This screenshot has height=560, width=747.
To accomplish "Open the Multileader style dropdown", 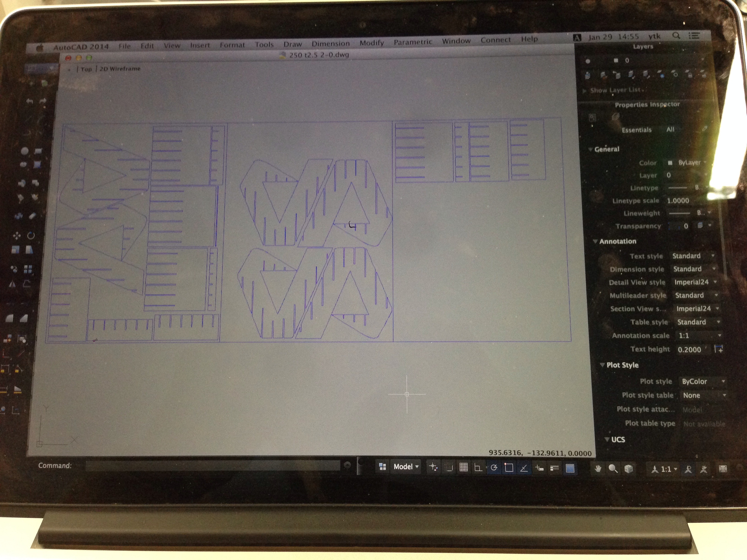I will click(x=696, y=295).
